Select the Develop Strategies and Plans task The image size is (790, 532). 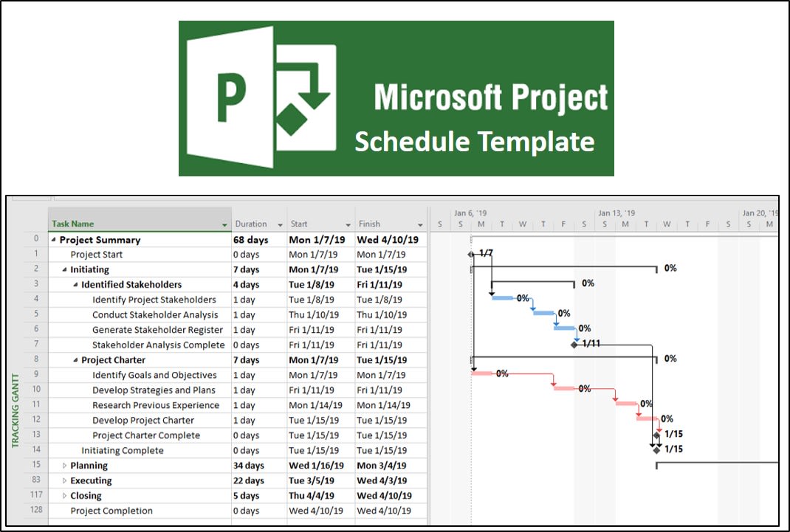154,390
